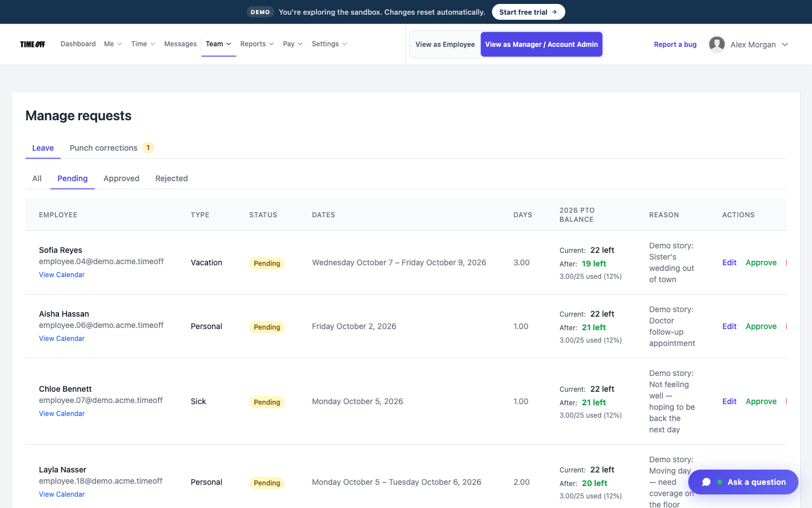Expand the Time dropdown menu
812x508 pixels.
point(143,44)
